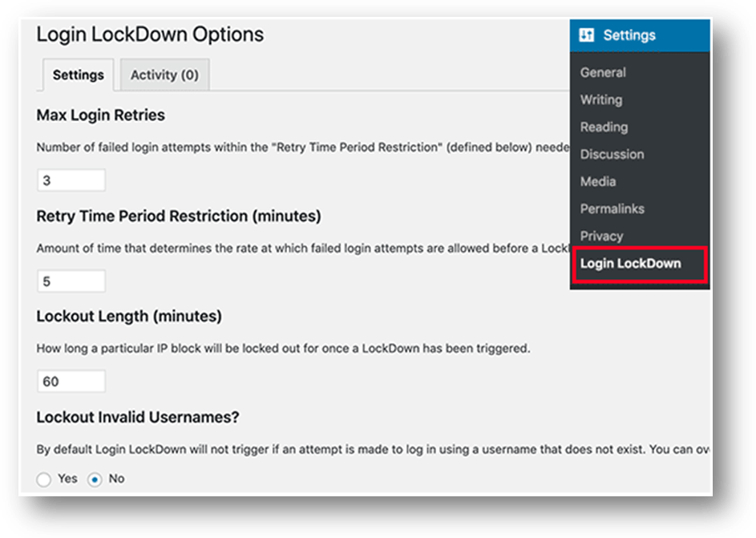Switch to the Settings tab
Viewport: 756px width, 538px height.
78,75
